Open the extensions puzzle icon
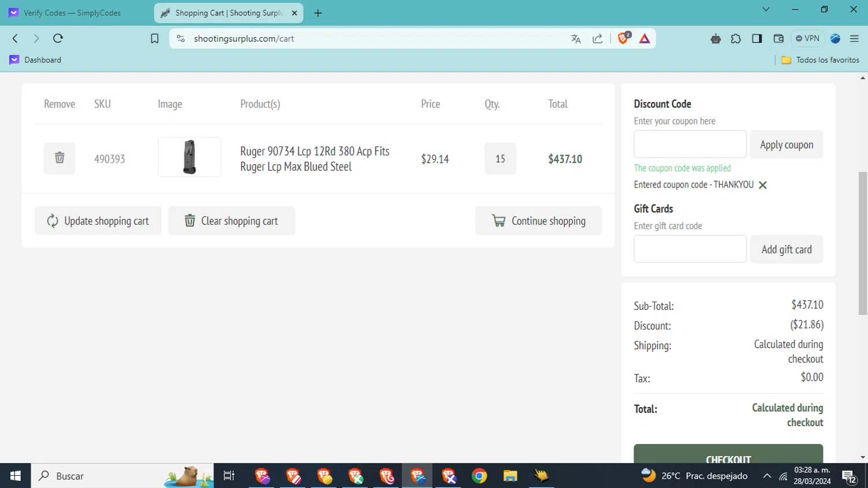868x488 pixels. pos(736,39)
